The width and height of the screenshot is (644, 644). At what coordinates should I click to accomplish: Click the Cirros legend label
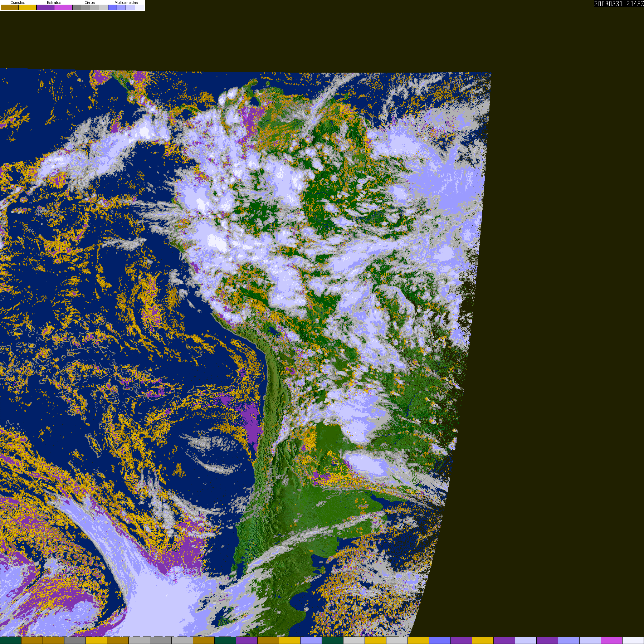coord(90,3)
